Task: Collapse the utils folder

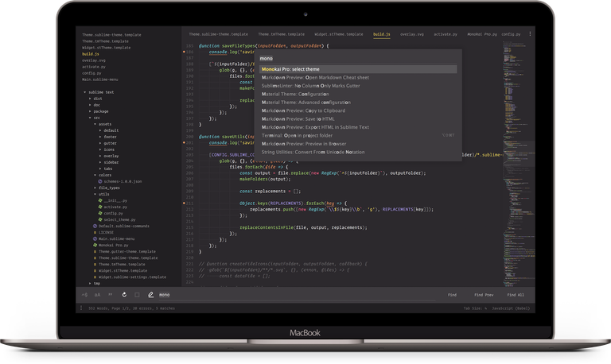Action: tap(95, 194)
